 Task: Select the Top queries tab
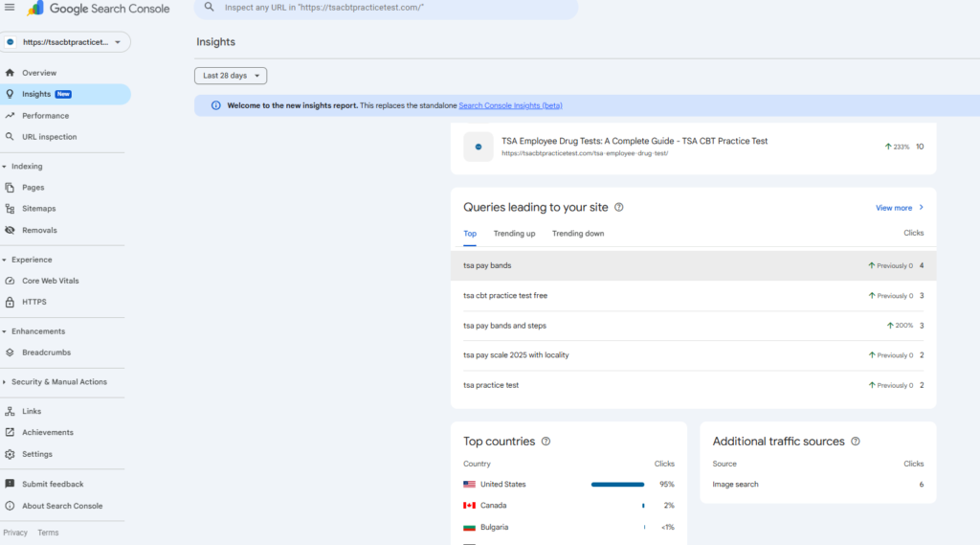[470, 234]
